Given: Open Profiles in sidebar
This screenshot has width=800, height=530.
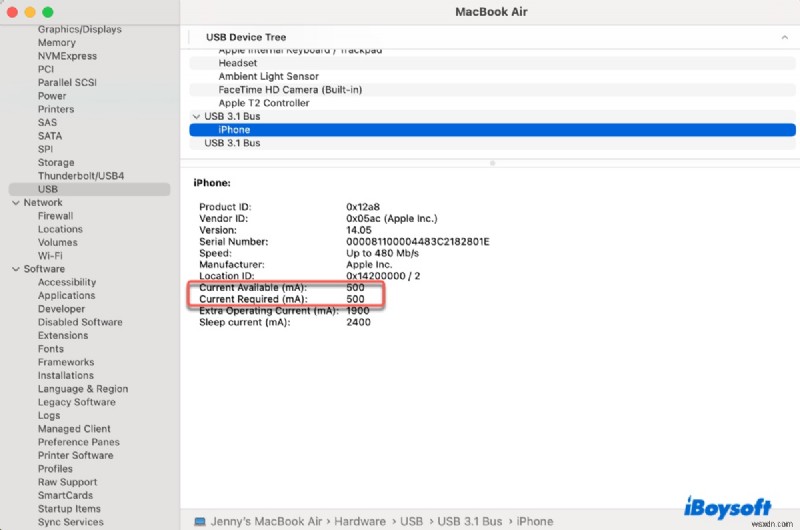Looking at the screenshot, I should (55, 468).
